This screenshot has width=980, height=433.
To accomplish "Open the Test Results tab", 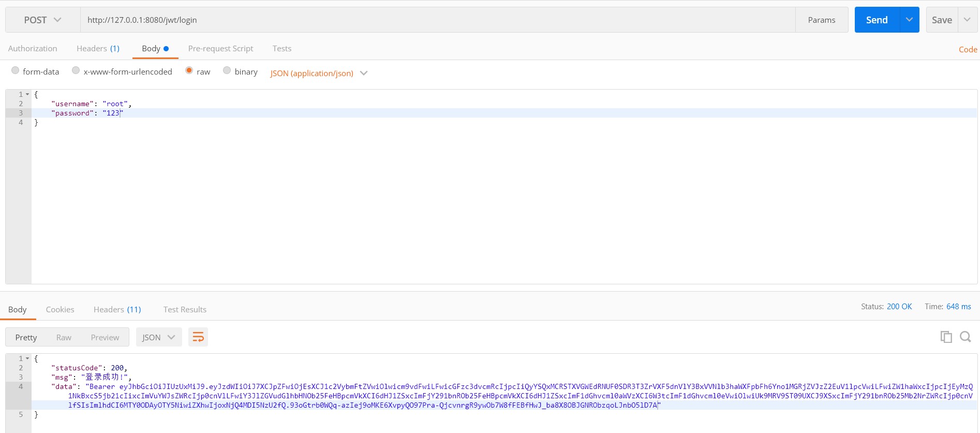I will click(185, 309).
